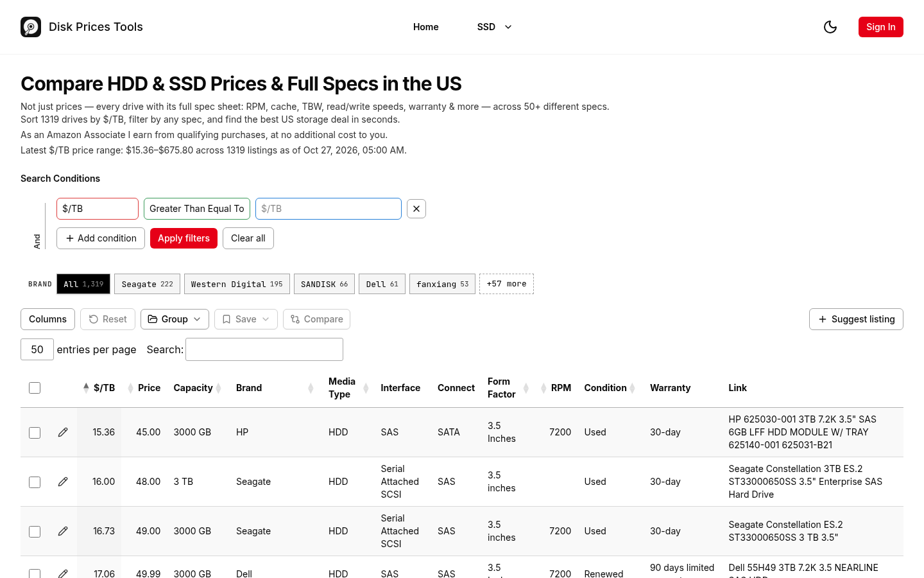Tick the select-all checkbox in table header
924x578 pixels.
pos(35,388)
